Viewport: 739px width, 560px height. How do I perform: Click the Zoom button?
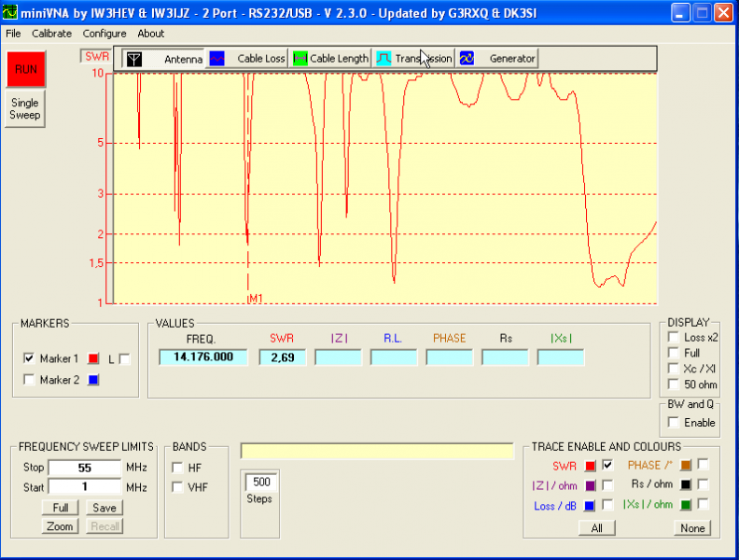pyautogui.click(x=61, y=526)
